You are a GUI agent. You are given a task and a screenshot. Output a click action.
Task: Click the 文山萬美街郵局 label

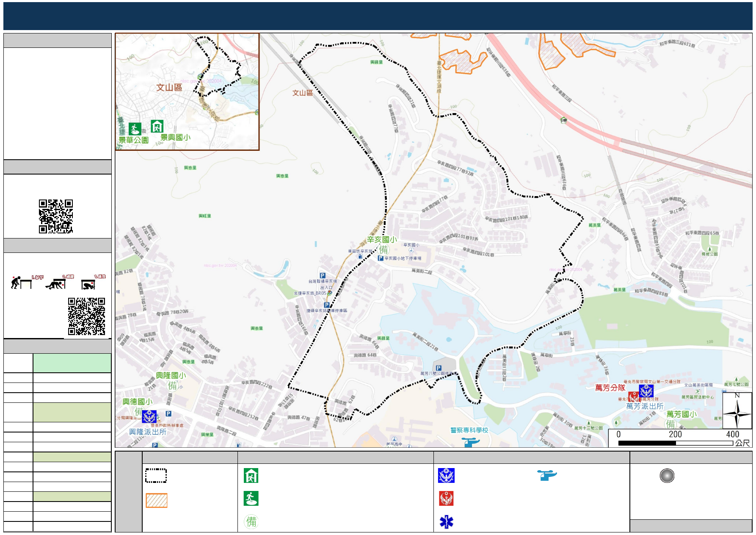click(698, 385)
